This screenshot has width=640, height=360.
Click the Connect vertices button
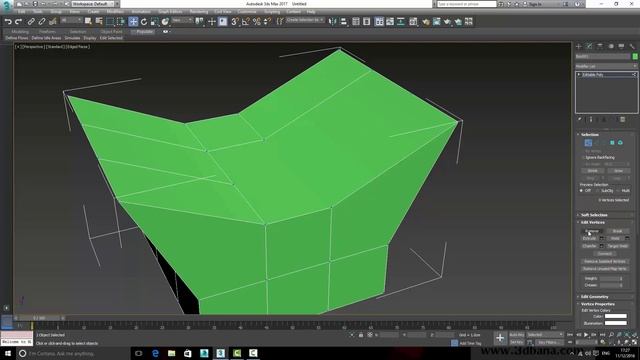click(x=604, y=253)
